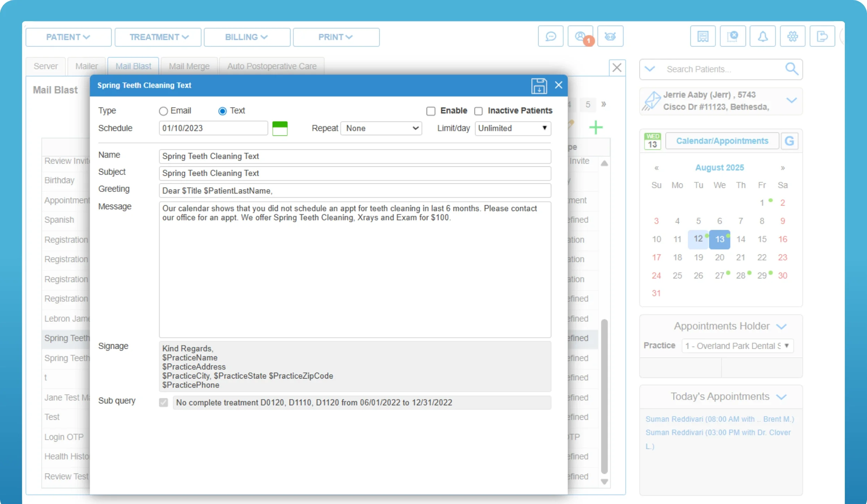This screenshot has height=504, width=867.
Task: Open the Repeat dropdown
Action: [x=381, y=129]
